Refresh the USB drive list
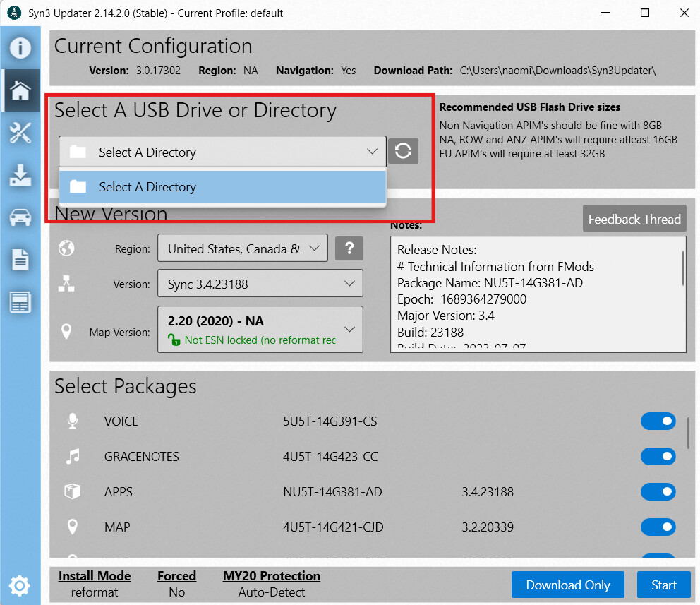The height and width of the screenshot is (605, 700). pos(403,152)
